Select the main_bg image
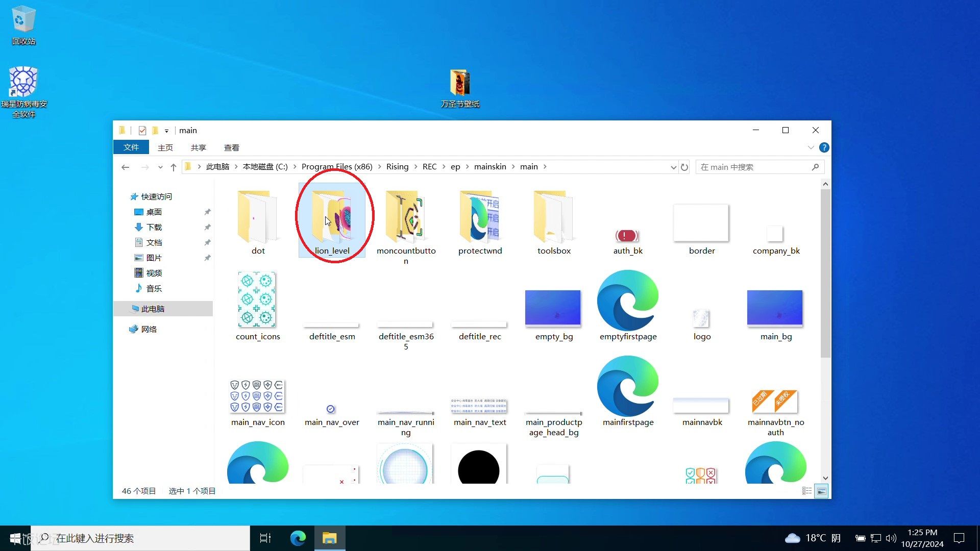 coord(775,315)
